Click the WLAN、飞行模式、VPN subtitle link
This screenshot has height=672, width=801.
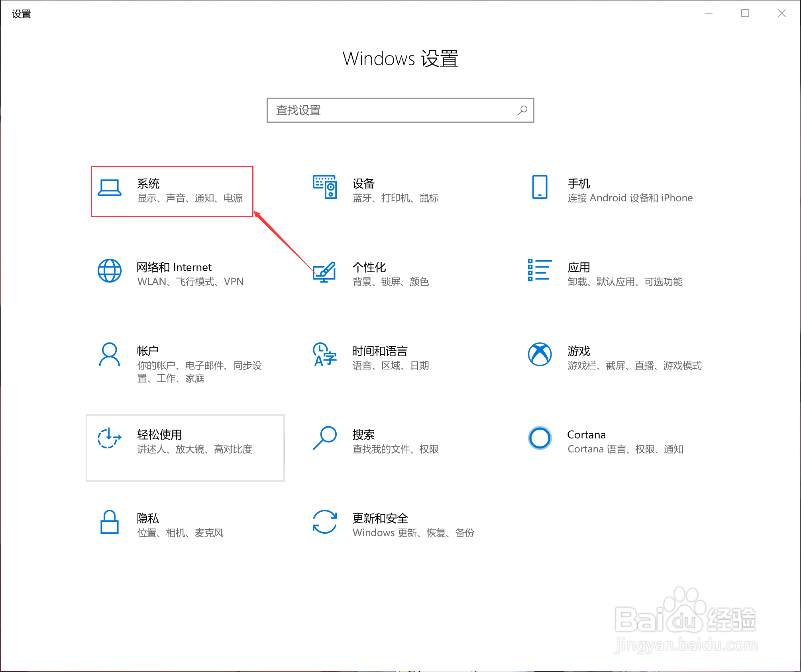click(x=190, y=281)
